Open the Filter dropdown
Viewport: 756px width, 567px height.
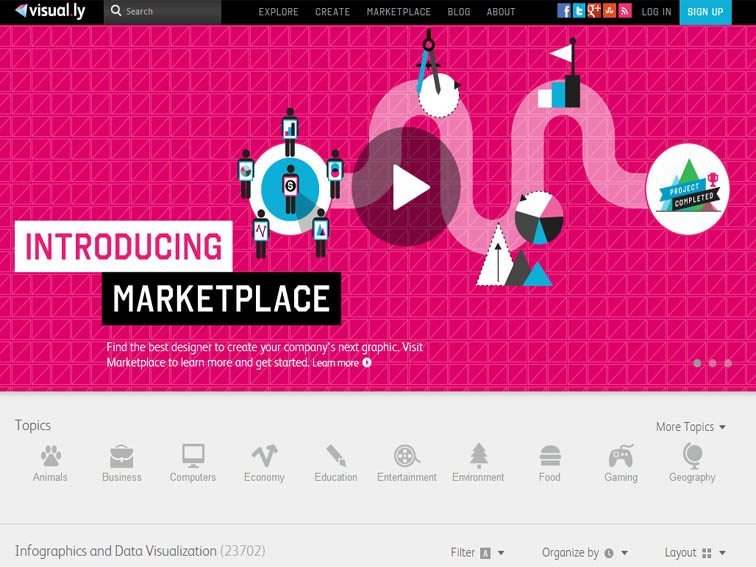tap(477, 553)
